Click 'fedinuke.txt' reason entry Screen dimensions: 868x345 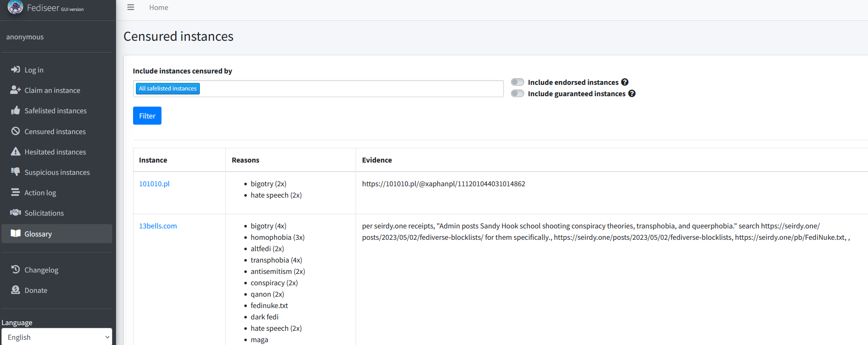tap(269, 306)
